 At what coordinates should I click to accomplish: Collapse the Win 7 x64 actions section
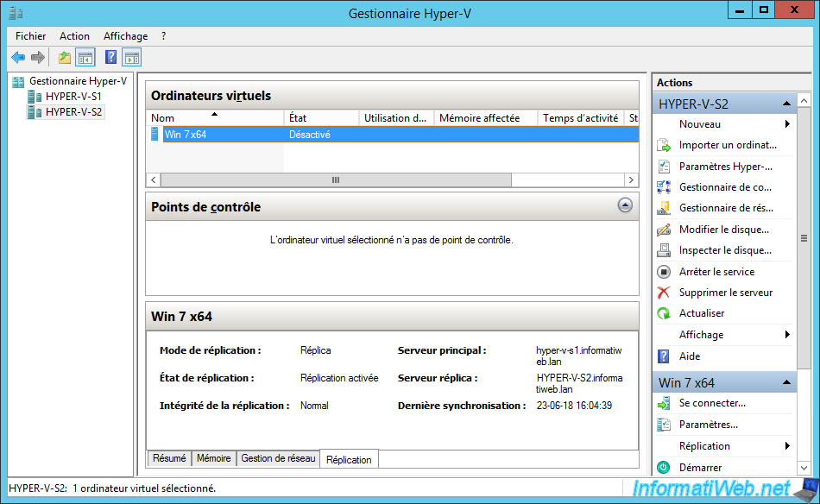786,382
